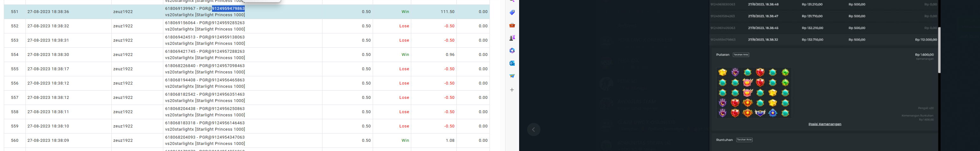The height and width of the screenshot is (151, 980).
Task: Select table row number 557
Action: [x=14, y=97]
